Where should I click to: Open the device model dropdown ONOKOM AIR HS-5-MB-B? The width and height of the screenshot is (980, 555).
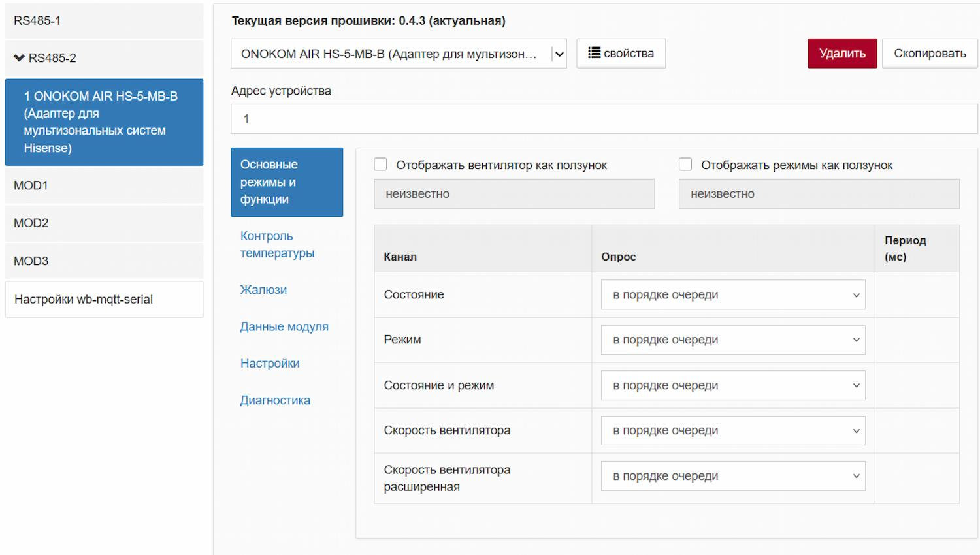click(399, 54)
